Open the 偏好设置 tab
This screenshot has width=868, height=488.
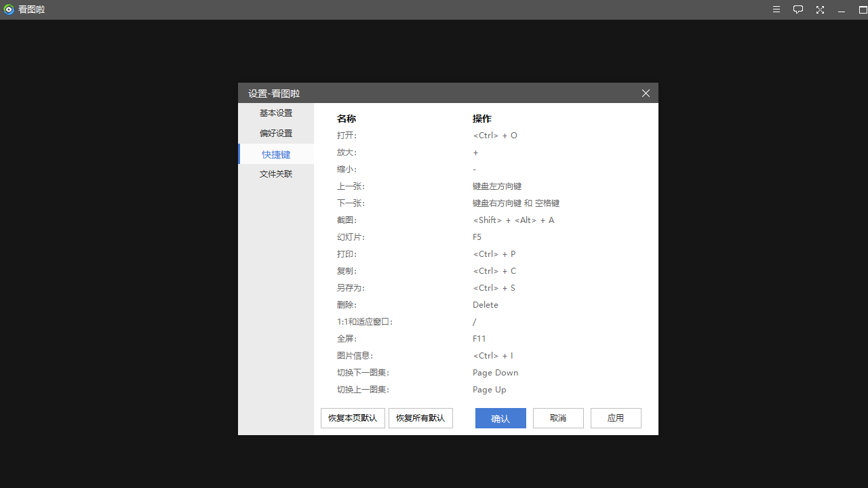pyautogui.click(x=276, y=134)
